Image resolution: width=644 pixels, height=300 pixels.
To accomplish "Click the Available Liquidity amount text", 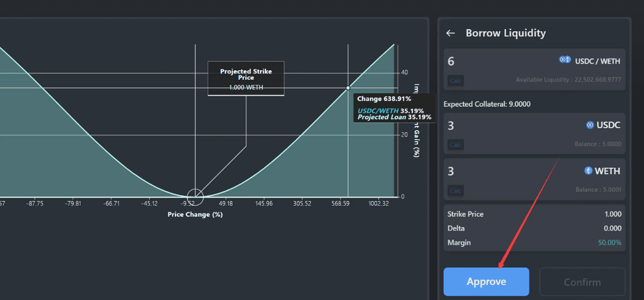I will (x=568, y=80).
